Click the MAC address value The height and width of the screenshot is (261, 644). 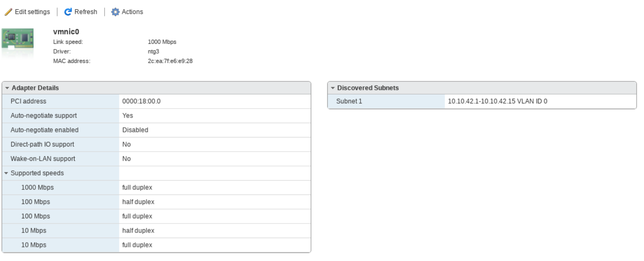point(170,61)
